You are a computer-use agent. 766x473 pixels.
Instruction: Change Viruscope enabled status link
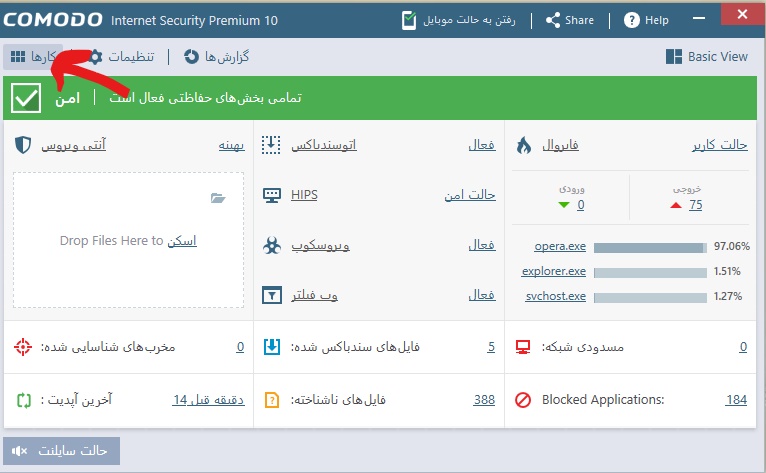tap(482, 245)
